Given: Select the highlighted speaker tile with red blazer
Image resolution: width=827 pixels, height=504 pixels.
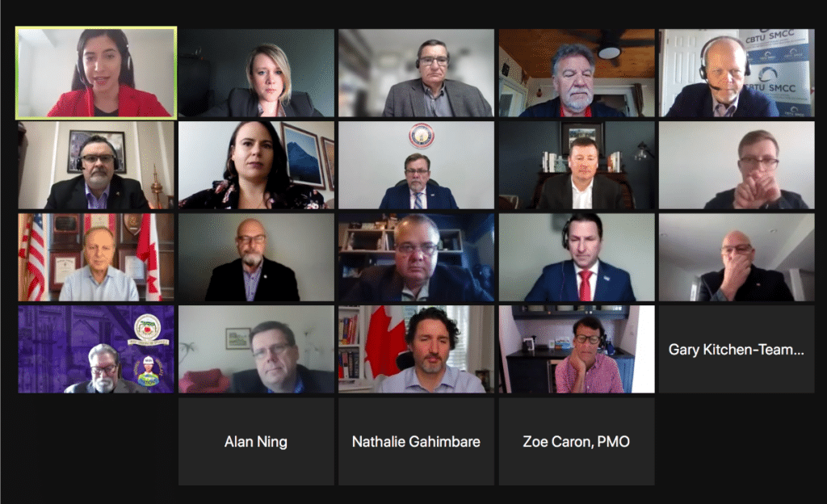Looking at the screenshot, I should [96, 73].
